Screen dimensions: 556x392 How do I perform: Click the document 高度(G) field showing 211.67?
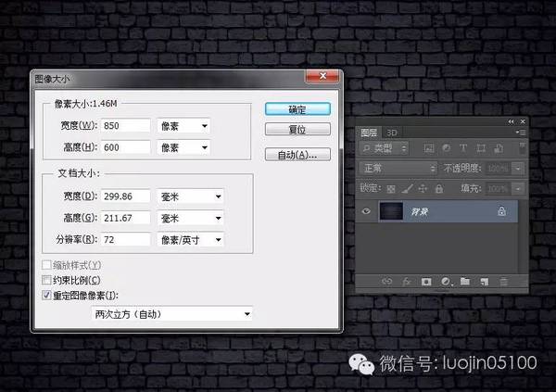tap(125, 218)
